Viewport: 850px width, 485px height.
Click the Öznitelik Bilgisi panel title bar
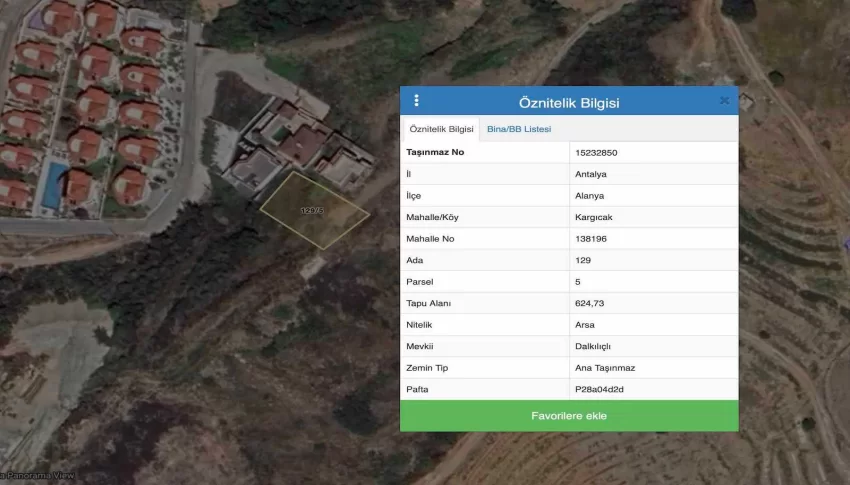pyautogui.click(x=569, y=102)
